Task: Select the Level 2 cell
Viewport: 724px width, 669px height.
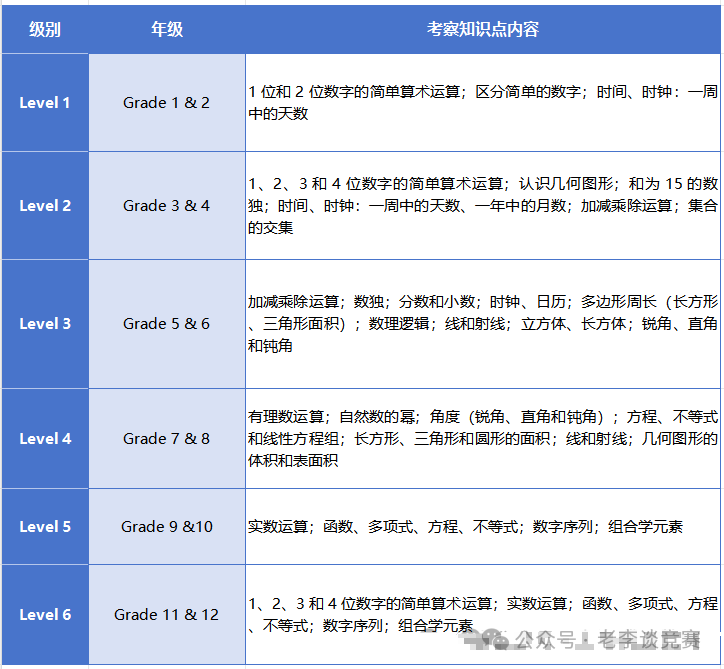Action: pyautogui.click(x=45, y=205)
